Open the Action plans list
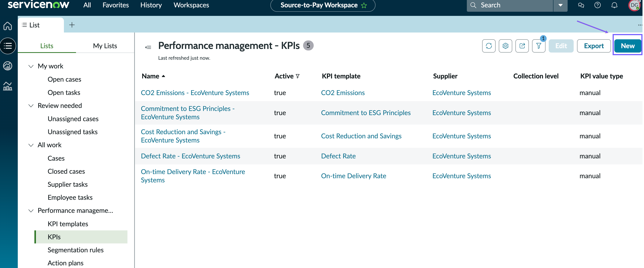 [x=65, y=263]
